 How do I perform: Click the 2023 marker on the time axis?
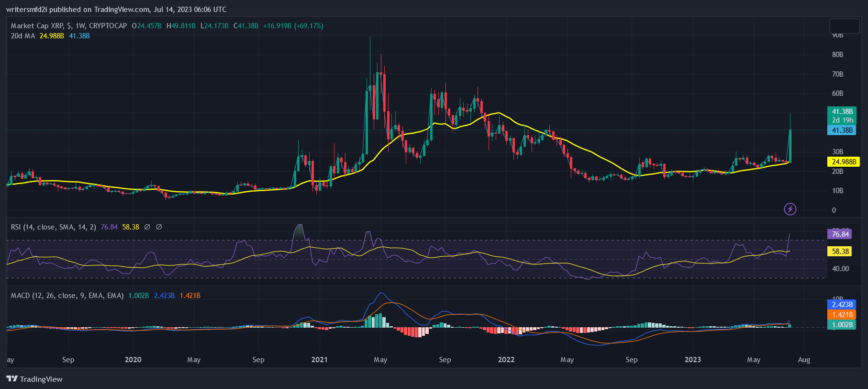(692, 360)
